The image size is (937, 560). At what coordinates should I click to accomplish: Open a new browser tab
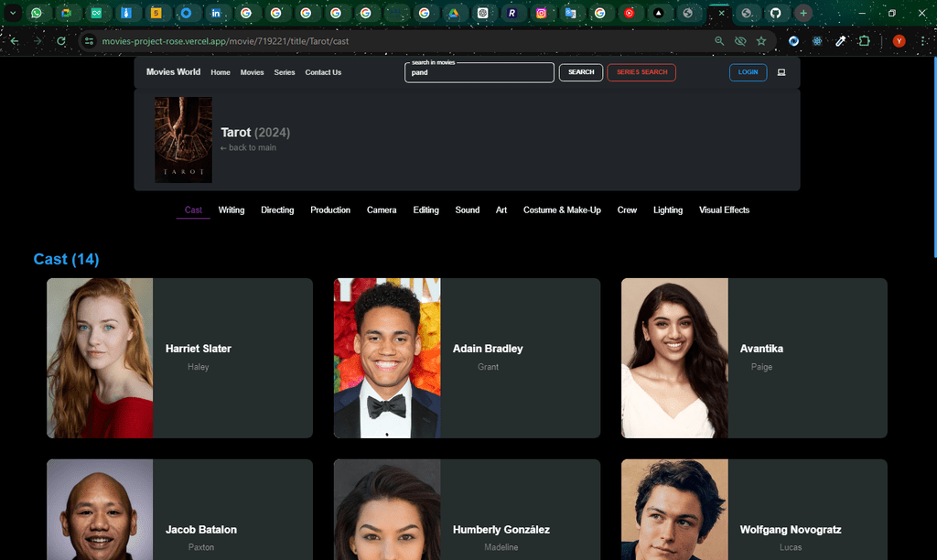click(803, 13)
